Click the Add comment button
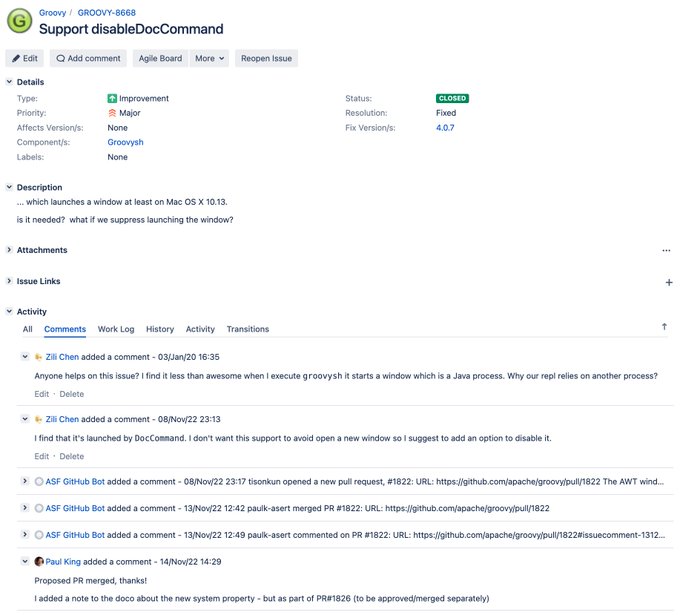 88,59
